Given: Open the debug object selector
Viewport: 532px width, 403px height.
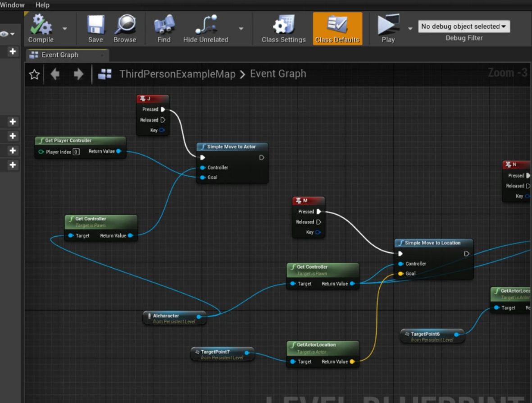Looking at the screenshot, I should tap(464, 27).
